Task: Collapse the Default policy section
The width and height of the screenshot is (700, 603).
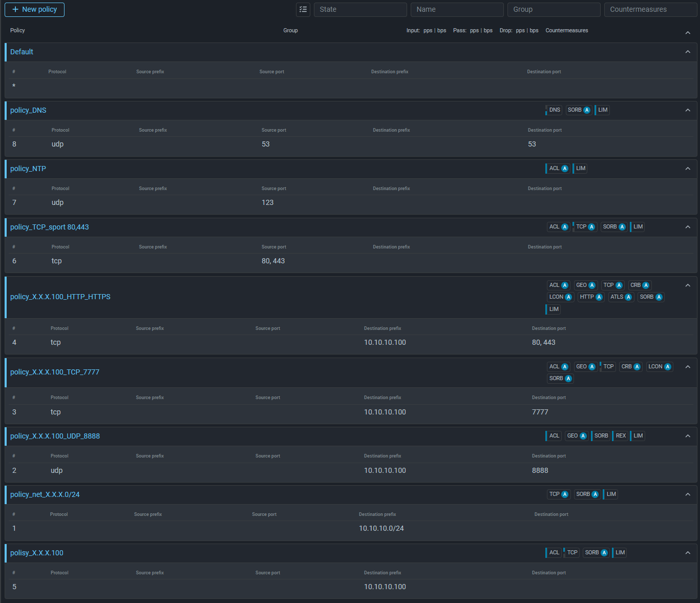Action: [688, 52]
